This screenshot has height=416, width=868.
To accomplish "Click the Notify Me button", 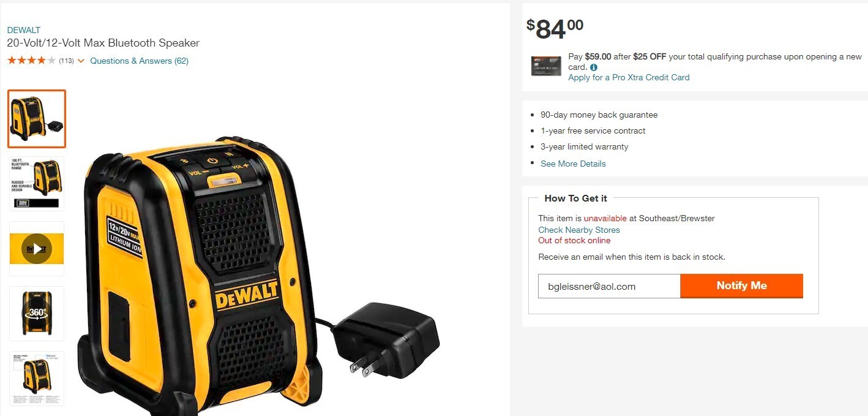I will 741,286.
